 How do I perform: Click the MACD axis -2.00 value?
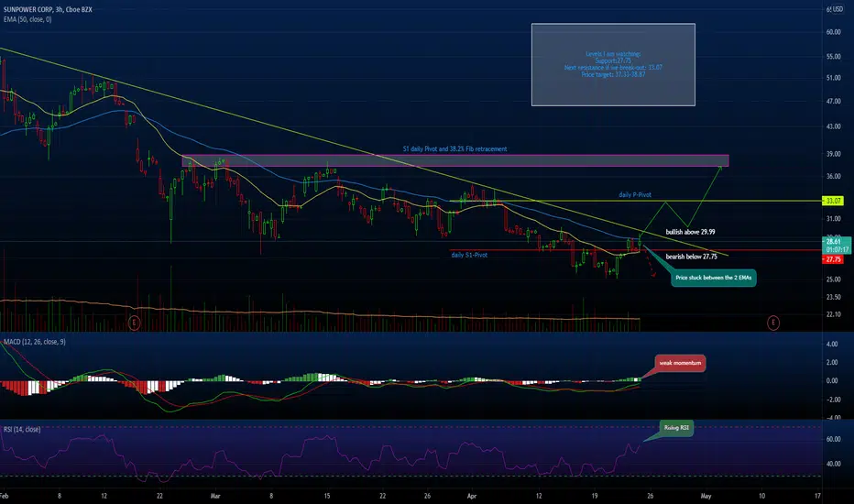(831, 400)
